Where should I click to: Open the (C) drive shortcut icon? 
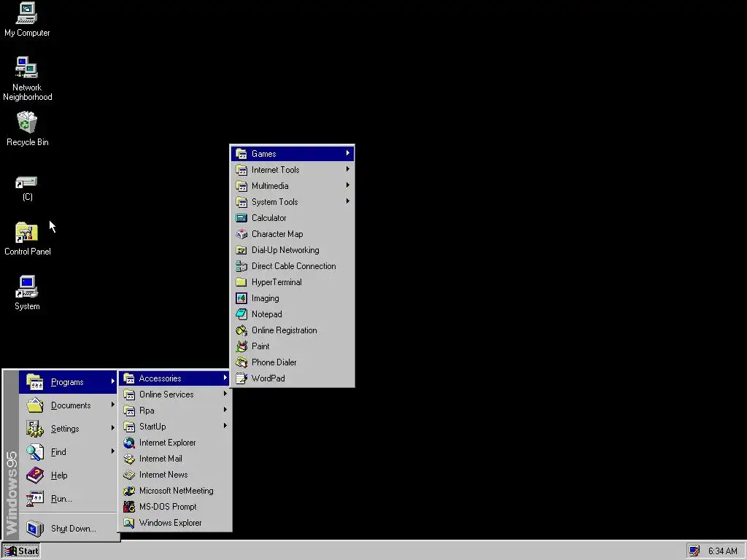[x=27, y=183]
